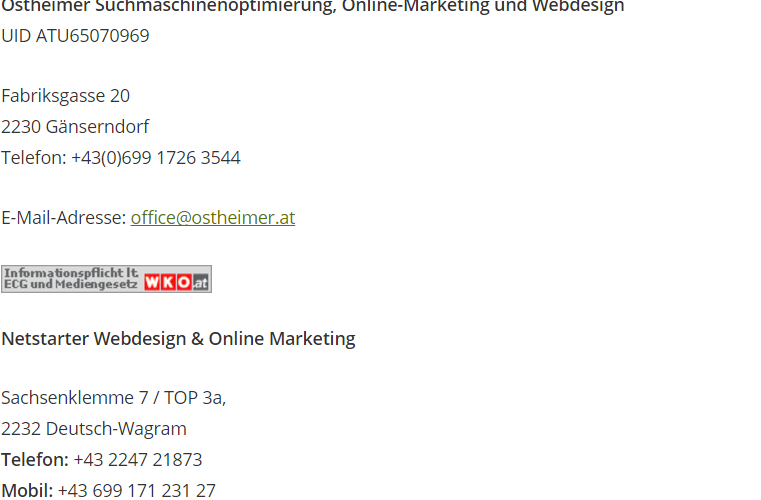Click the phone number +43(0)699 1726 3544
Screen dimensions: 761x500
pyautogui.click(x=156, y=158)
